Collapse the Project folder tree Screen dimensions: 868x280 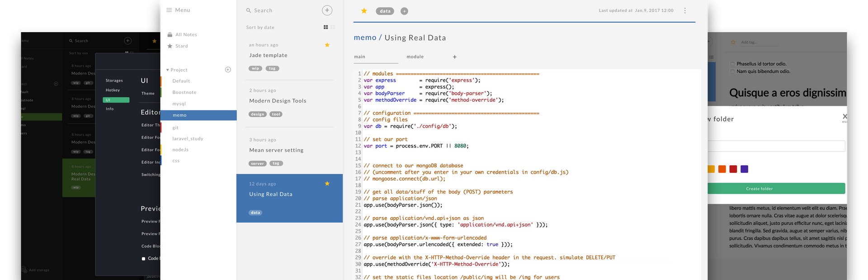168,70
